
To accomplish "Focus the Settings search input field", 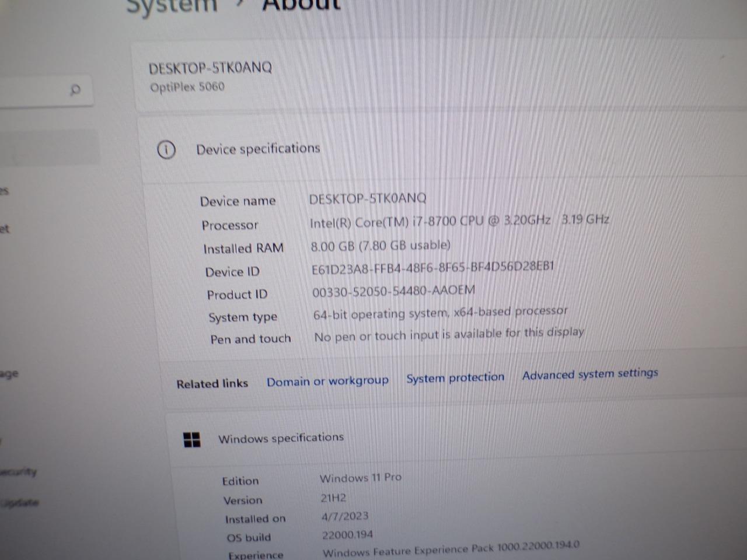I will 35,91.
